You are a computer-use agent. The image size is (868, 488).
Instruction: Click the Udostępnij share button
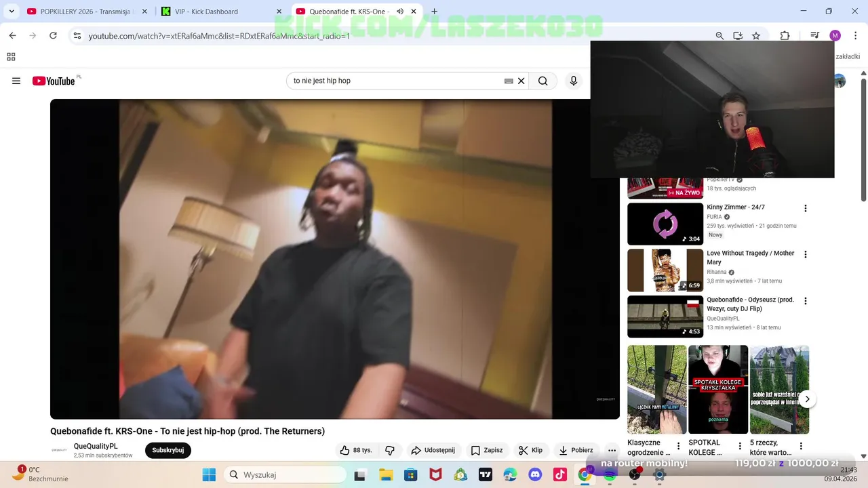[434, 450]
